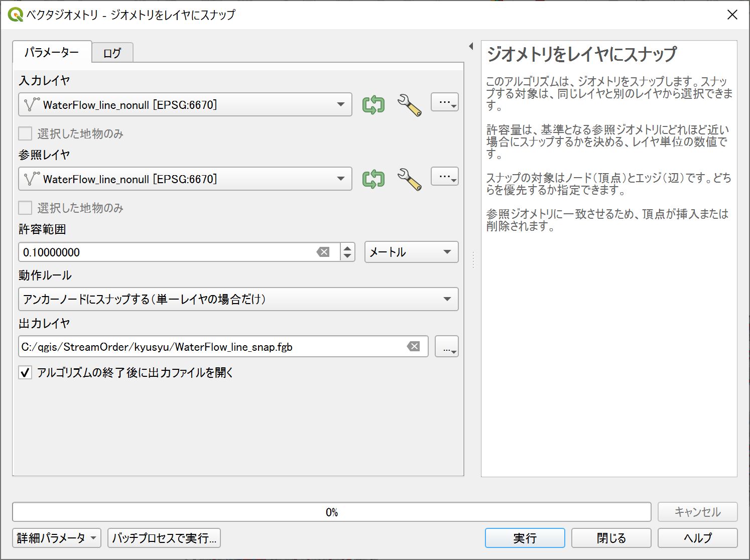
Task: Click the 許容範囲 spin box arrows
Action: tap(347, 252)
